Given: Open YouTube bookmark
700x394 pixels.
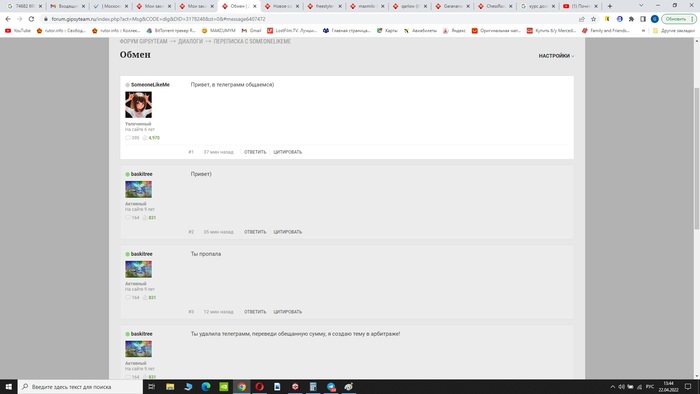Looking at the screenshot, I should click(18, 31).
